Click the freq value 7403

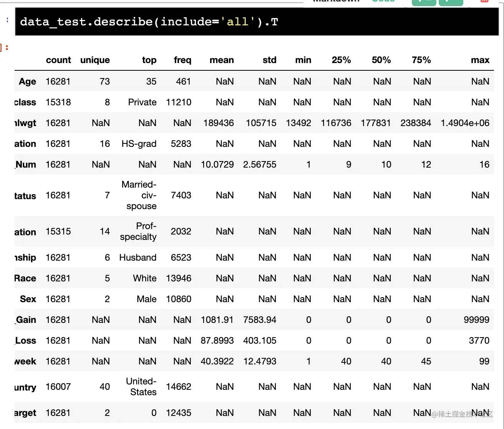coord(181,195)
